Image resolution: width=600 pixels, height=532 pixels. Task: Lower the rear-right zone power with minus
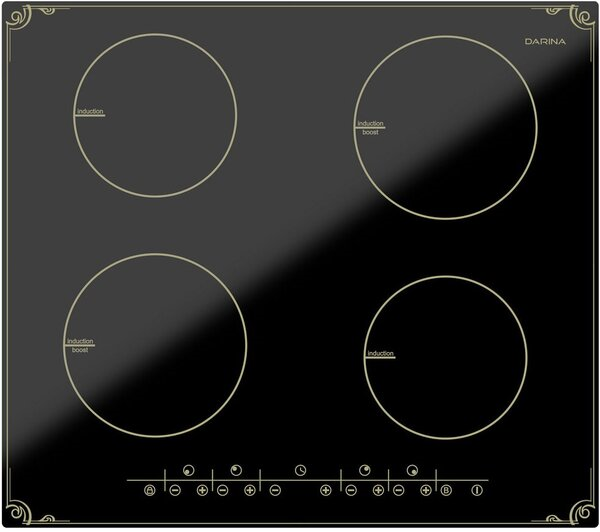[x=351, y=490]
